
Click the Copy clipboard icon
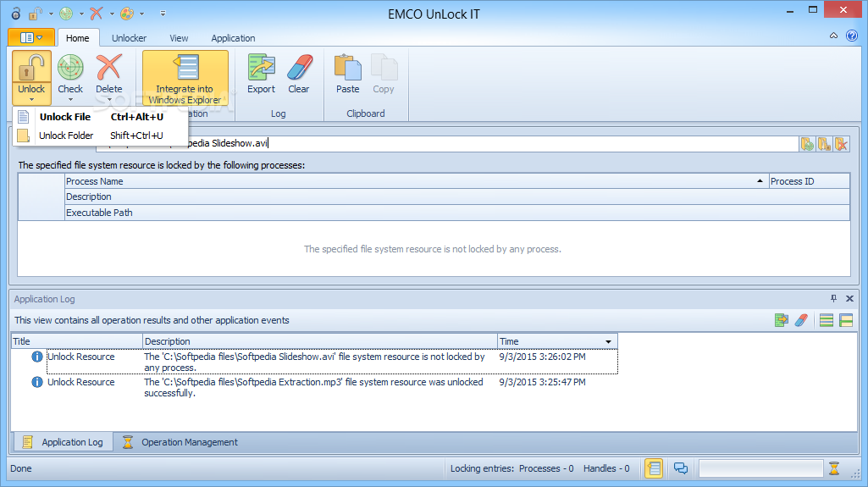click(x=384, y=68)
